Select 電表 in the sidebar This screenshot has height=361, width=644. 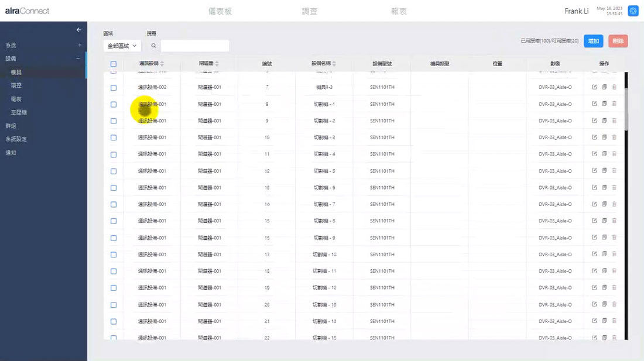[16, 99]
